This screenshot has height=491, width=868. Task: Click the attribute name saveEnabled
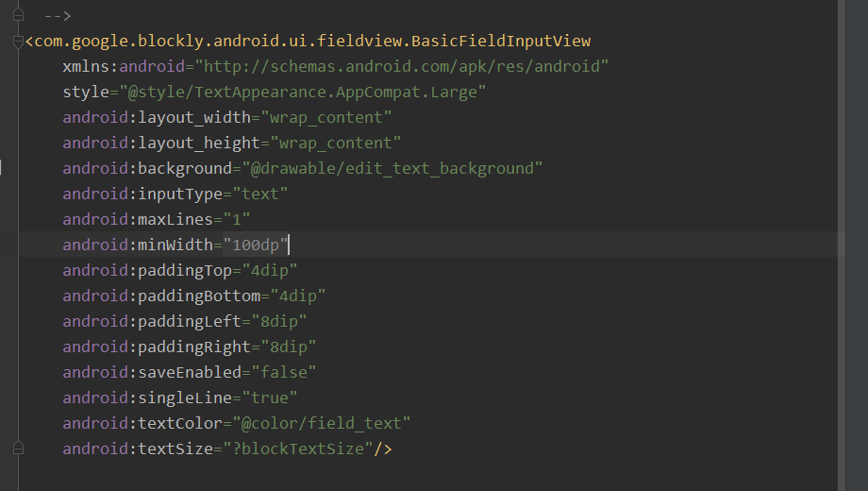click(190, 372)
